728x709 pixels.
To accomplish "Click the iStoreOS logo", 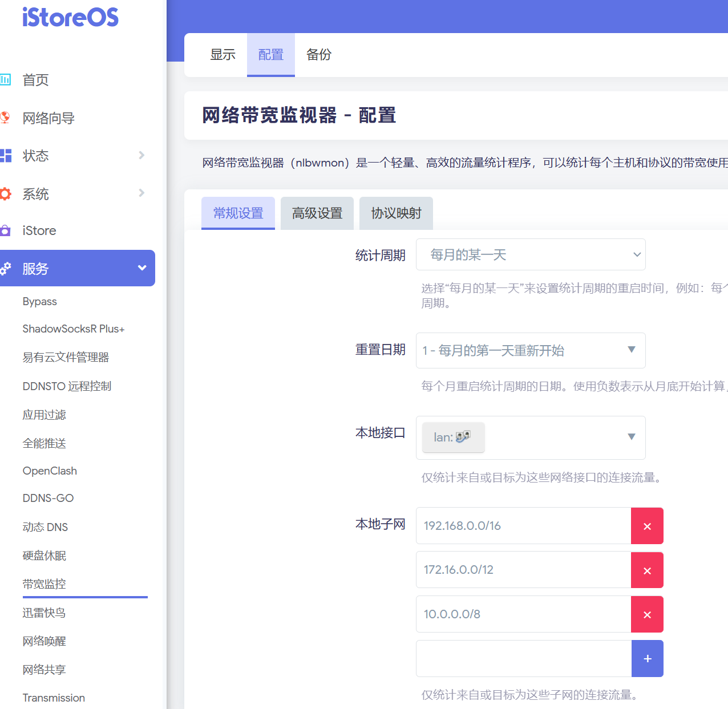I will coord(70,18).
